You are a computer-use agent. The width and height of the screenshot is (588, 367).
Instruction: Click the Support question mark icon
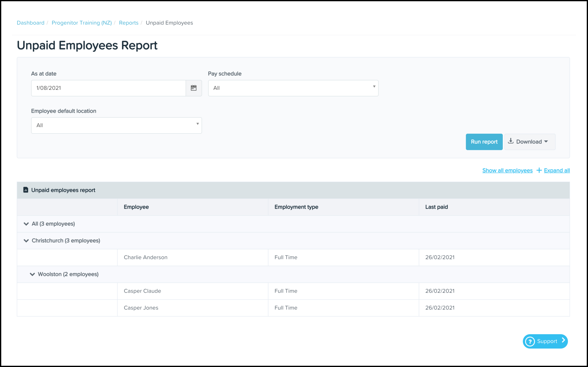click(530, 342)
